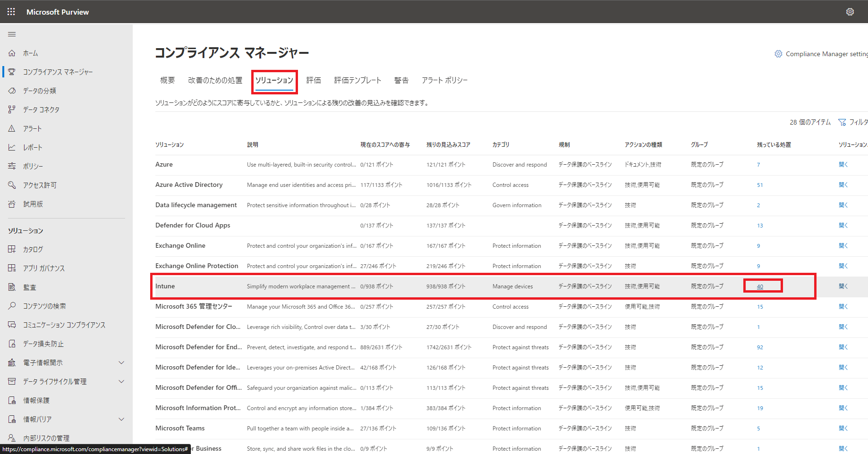Open the app launcher waffle icon
This screenshot has width=868, height=454.
(x=11, y=12)
